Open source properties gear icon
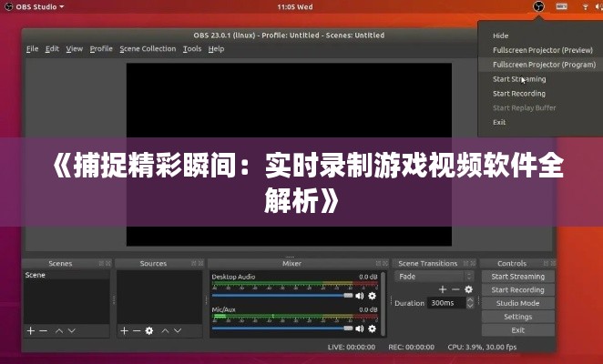The width and height of the screenshot is (603, 364). [x=149, y=330]
